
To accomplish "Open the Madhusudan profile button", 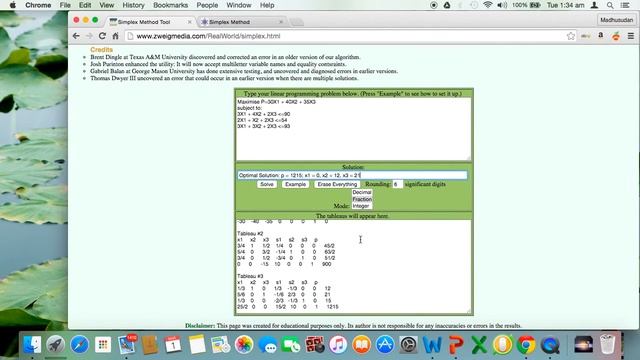I will point(616,20).
